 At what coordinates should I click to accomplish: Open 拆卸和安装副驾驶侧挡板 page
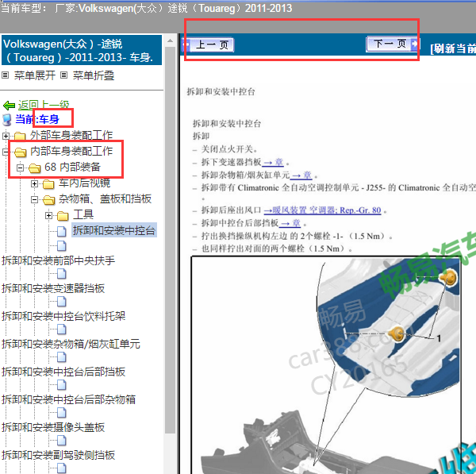tap(59, 455)
